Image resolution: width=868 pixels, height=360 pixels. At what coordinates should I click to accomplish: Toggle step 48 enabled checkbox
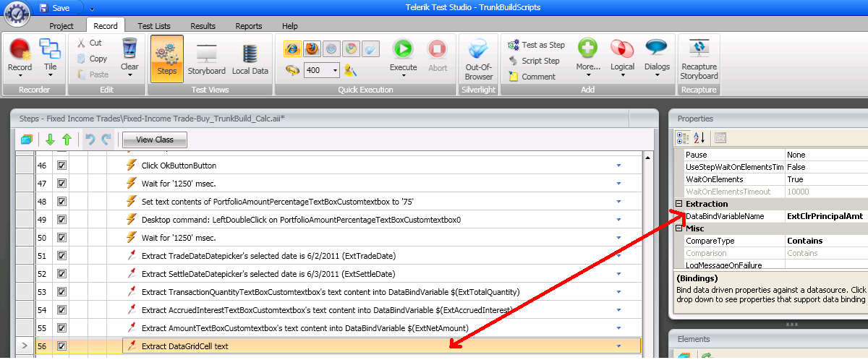coord(61,202)
